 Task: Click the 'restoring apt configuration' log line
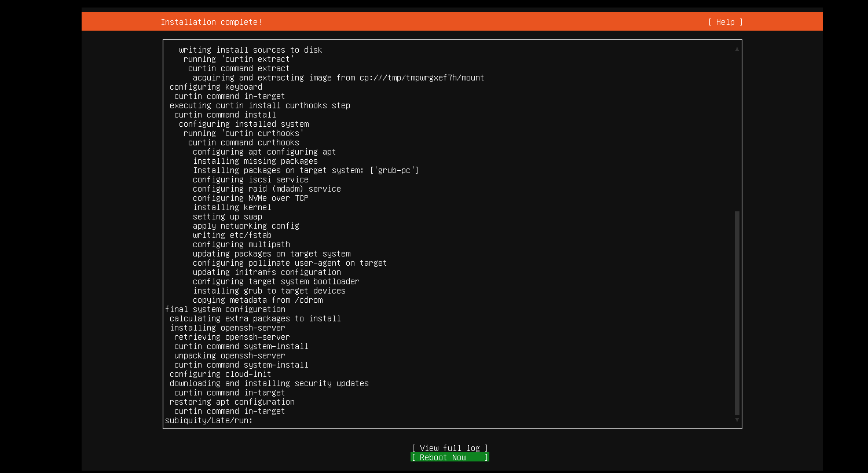click(232, 402)
